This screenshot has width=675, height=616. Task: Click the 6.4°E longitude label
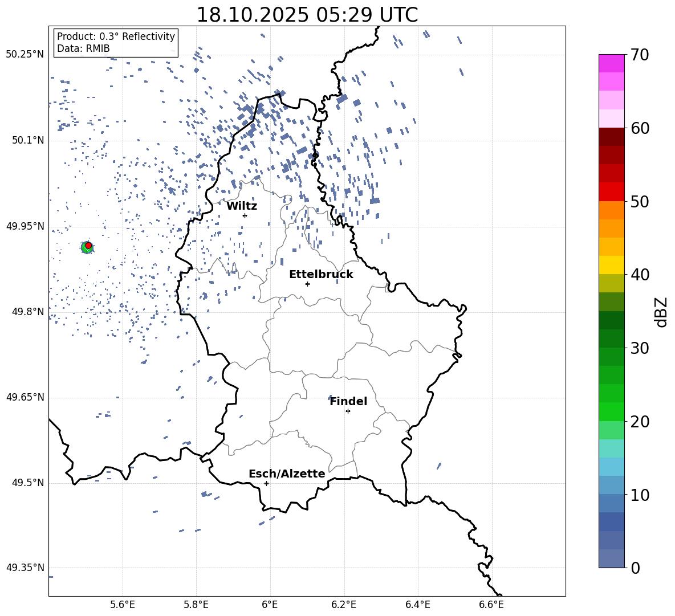[x=417, y=605]
